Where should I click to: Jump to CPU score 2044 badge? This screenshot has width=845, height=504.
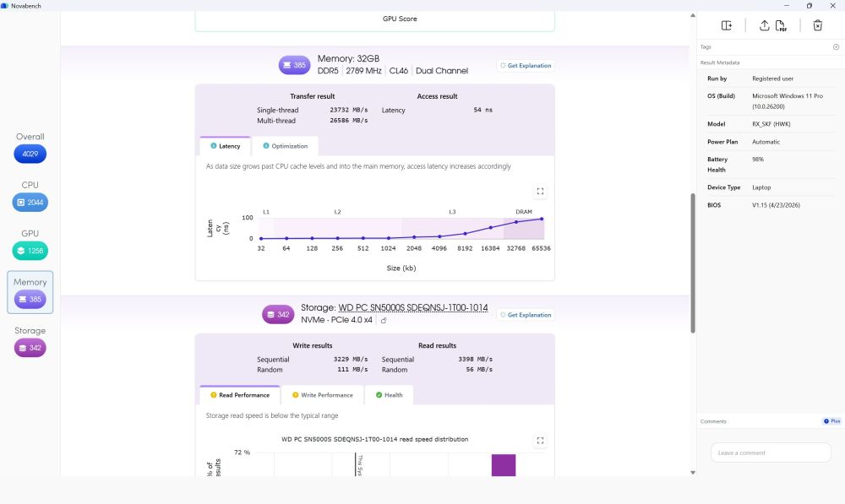(x=30, y=203)
